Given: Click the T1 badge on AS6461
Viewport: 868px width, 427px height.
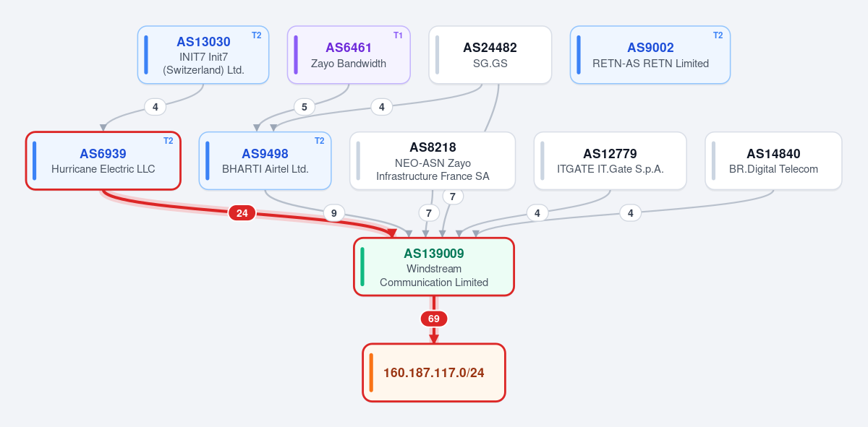Looking at the screenshot, I should (398, 35).
